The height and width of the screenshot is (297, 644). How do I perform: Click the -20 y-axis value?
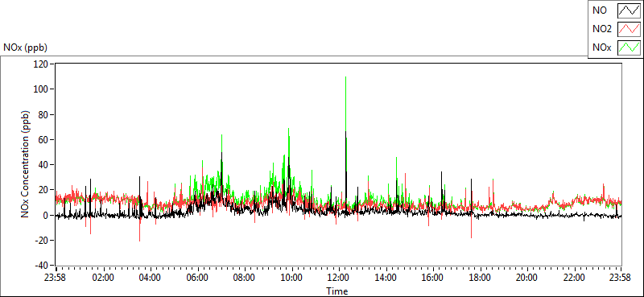pos(43,241)
